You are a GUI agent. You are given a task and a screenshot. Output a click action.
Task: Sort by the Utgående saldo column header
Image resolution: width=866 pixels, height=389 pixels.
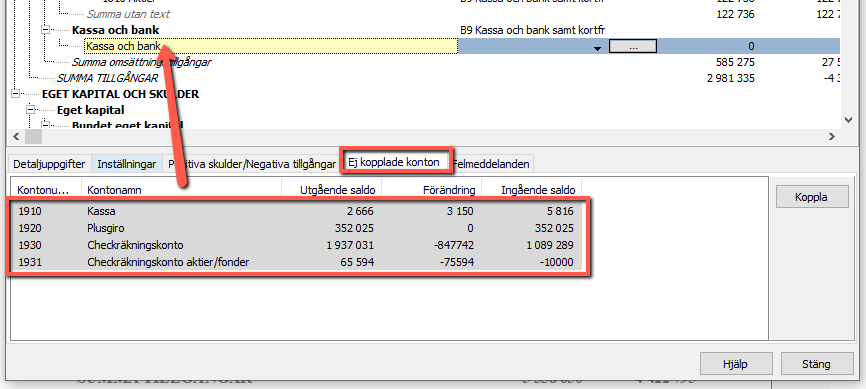tap(332, 190)
